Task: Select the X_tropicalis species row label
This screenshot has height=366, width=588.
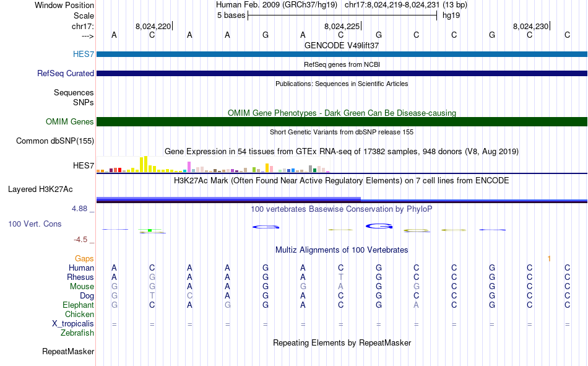Action: coord(73,324)
